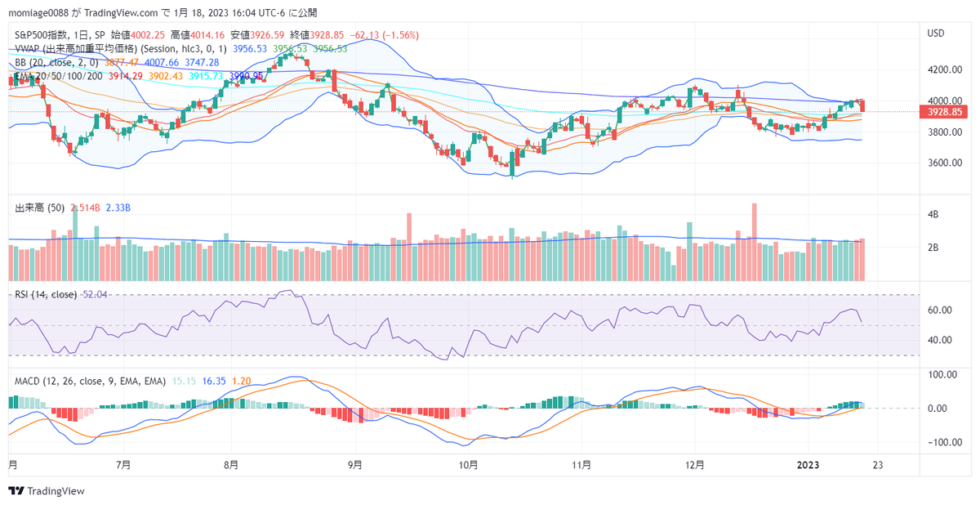
Task: Click the 4200.00 price axis label
Action: tap(944, 70)
